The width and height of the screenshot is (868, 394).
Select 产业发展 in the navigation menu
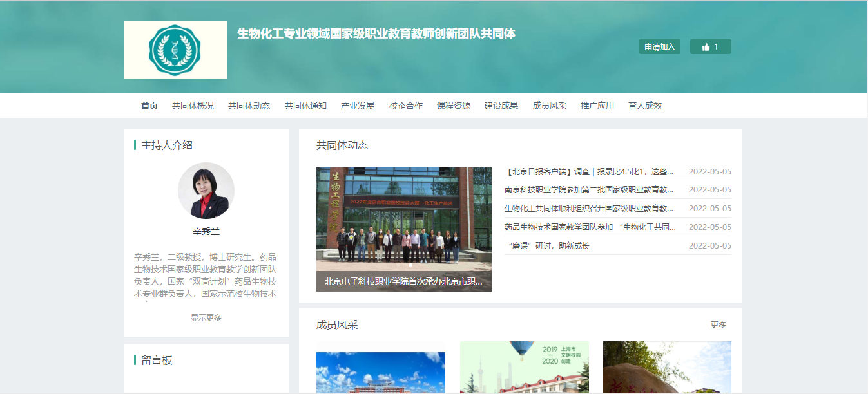click(x=357, y=106)
